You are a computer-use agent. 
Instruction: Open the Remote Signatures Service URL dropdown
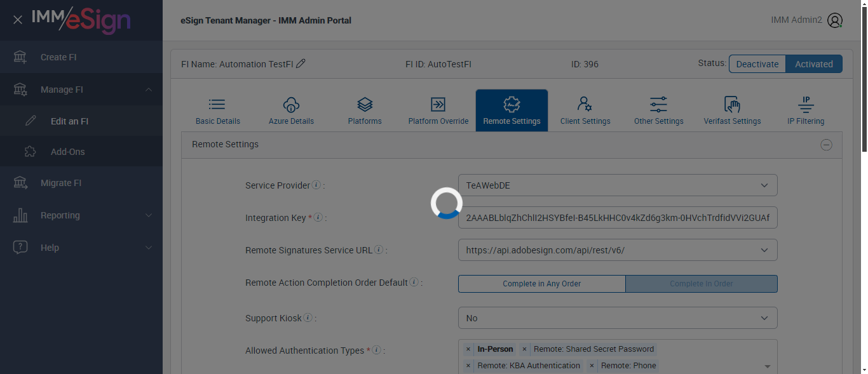point(618,250)
